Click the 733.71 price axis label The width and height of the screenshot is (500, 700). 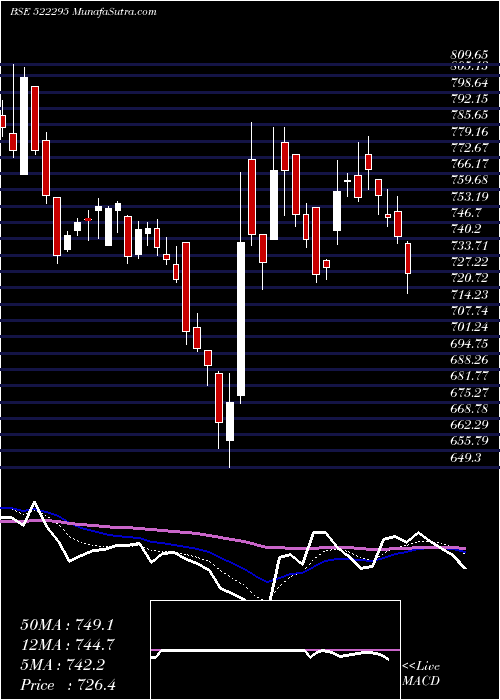pyautogui.click(x=469, y=245)
